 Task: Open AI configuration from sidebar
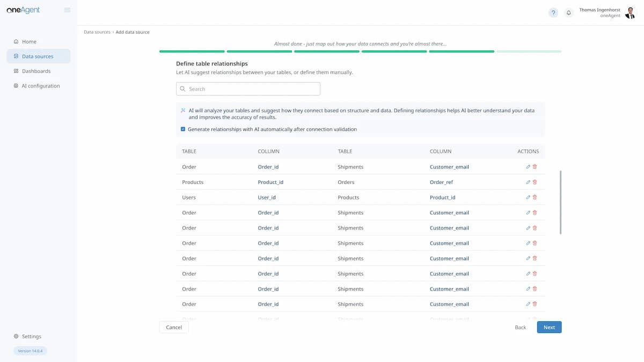[40, 86]
